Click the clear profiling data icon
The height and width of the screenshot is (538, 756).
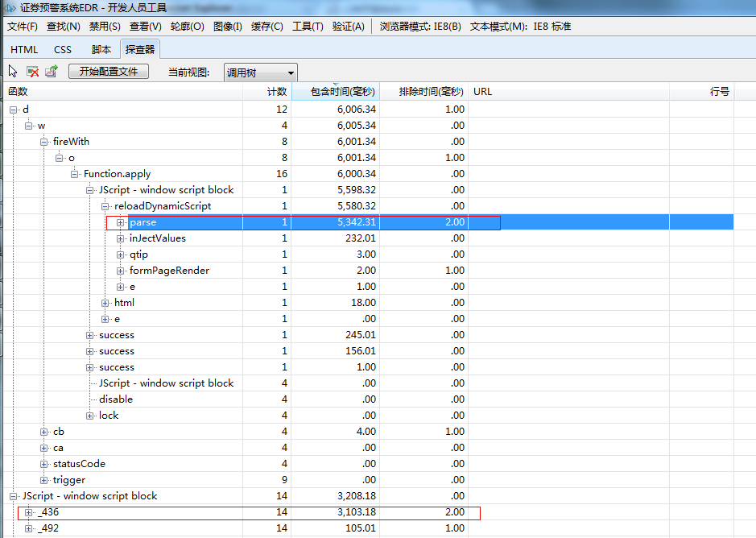tap(32, 72)
